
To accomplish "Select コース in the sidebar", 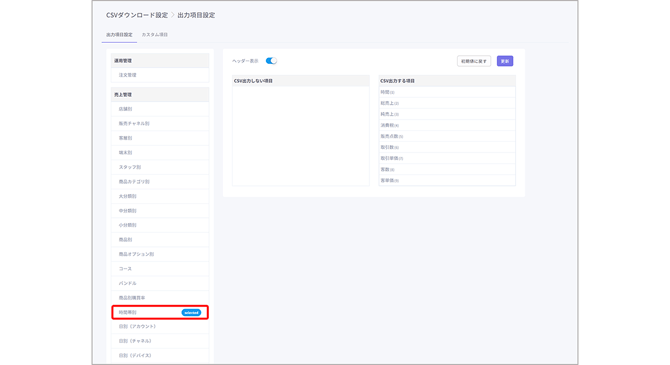I will click(160, 268).
